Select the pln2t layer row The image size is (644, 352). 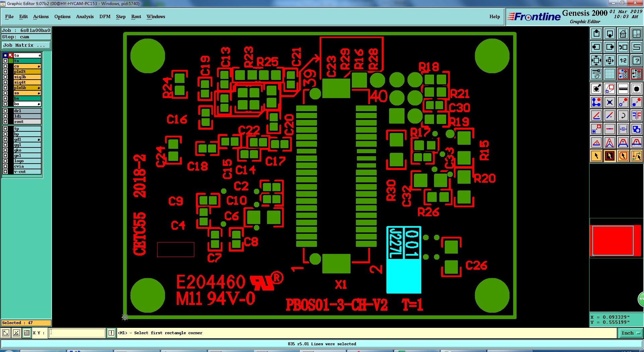[x=27, y=72]
